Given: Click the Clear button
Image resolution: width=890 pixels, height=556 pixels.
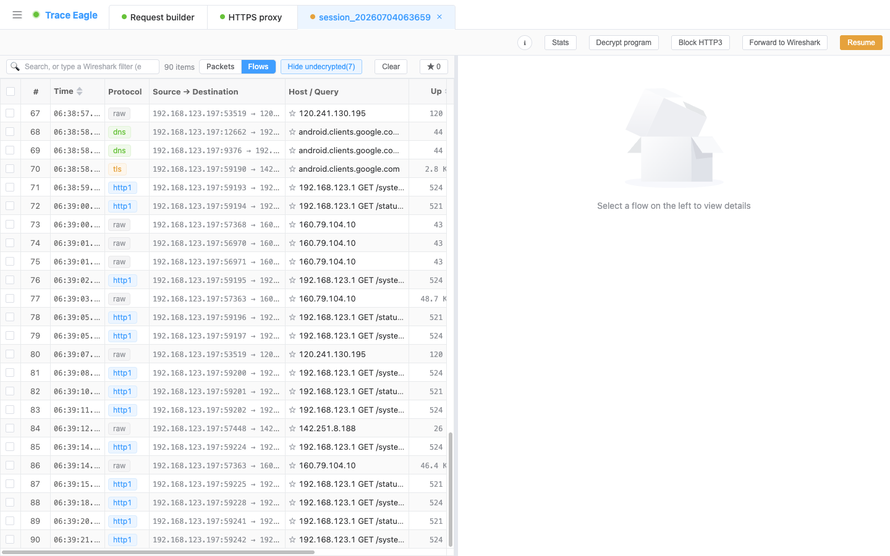Looking at the screenshot, I should pos(391,66).
